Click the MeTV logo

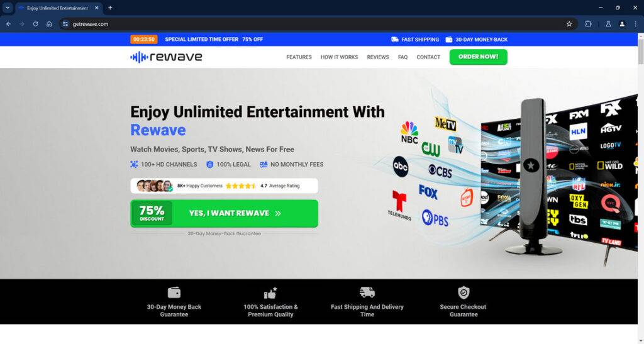(445, 123)
